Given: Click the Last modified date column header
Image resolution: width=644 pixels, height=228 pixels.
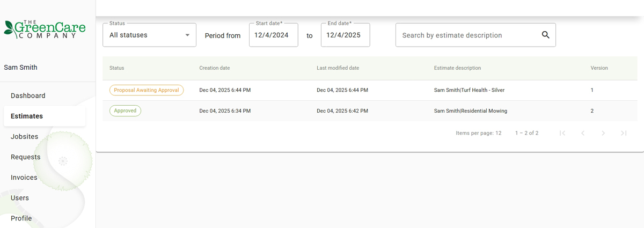Looking at the screenshot, I should pos(338,68).
